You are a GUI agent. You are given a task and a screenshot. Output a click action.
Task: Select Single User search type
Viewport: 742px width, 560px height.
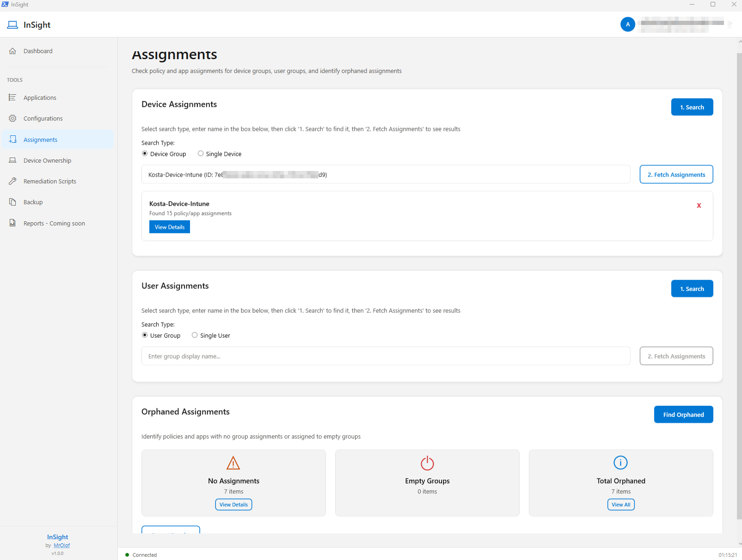(x=195, y=335)
